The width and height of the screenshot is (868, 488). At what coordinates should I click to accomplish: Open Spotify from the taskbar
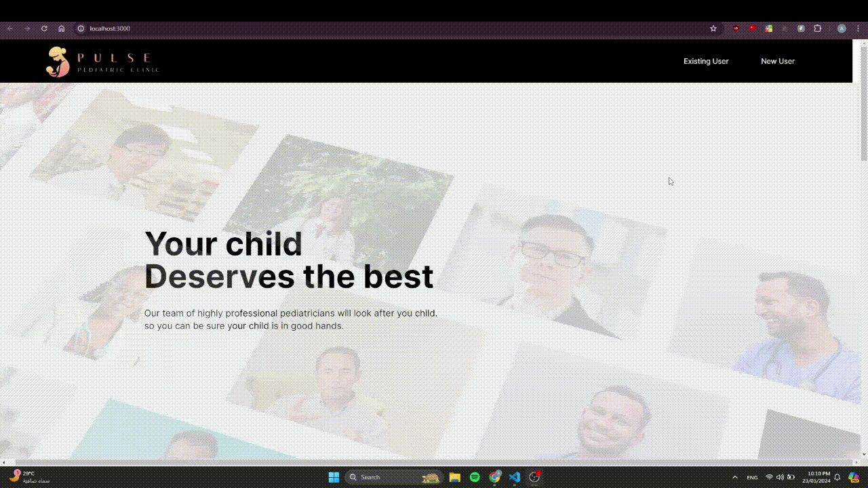(x=475, y=477)
